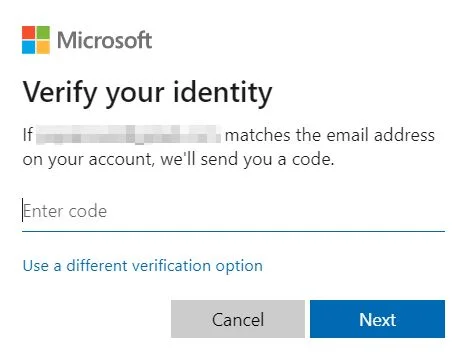
Task: Focus the Enter code input field
Action: 233,211
